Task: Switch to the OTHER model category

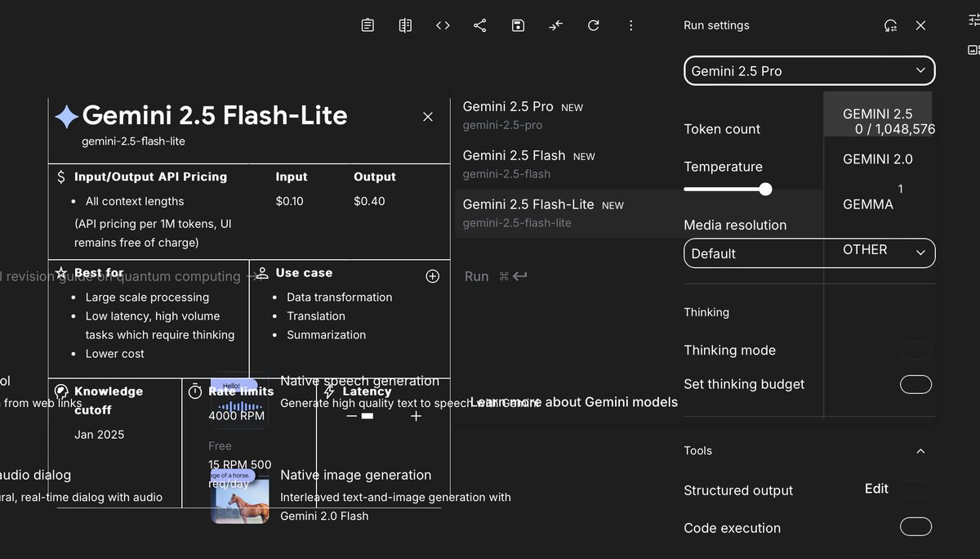Action: (x=865, y=249)
